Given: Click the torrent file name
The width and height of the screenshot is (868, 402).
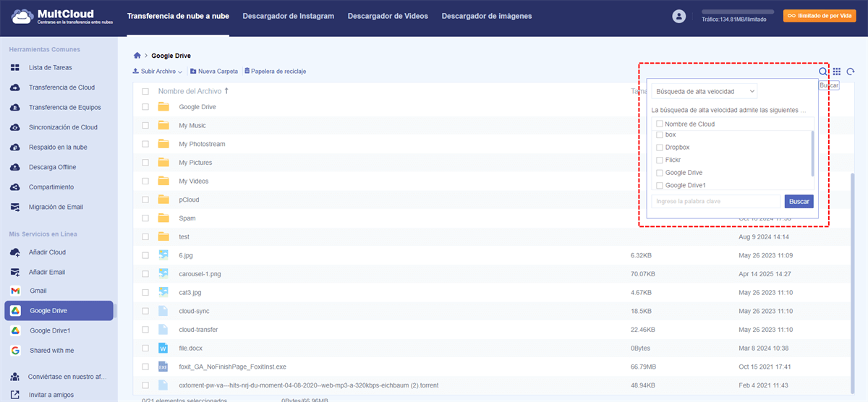Looking at the screenshot, I should tap(309, 385).
